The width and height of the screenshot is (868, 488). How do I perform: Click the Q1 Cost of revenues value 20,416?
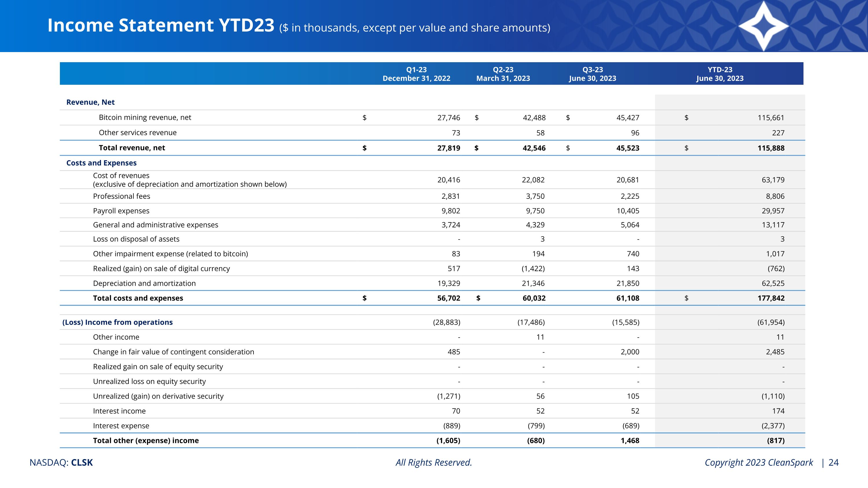tap(449, 180)
